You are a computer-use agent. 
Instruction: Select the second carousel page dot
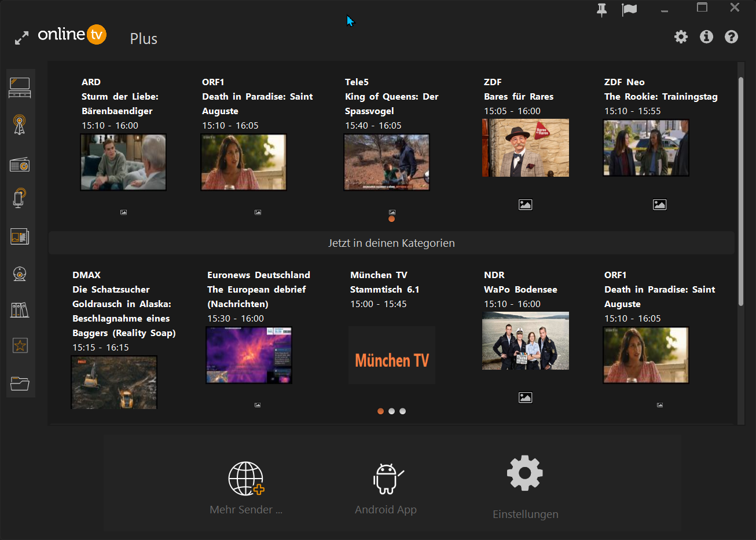click(391, 411)
